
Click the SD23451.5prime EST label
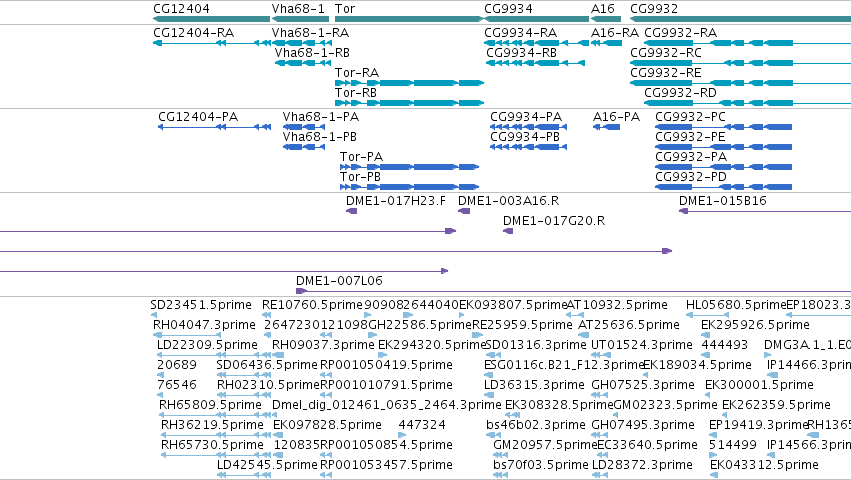[201, 305]
